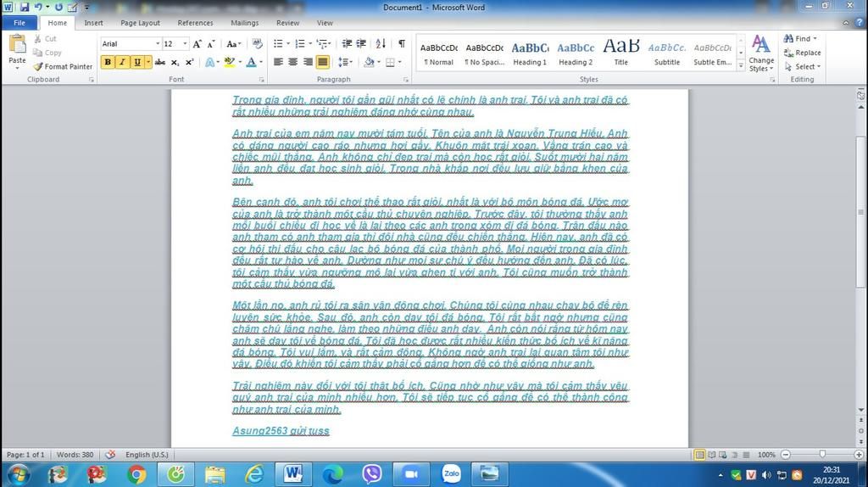Screen dimensions: 868x487
Task: Toggle Underline formatting
Action: pos(137,62)
